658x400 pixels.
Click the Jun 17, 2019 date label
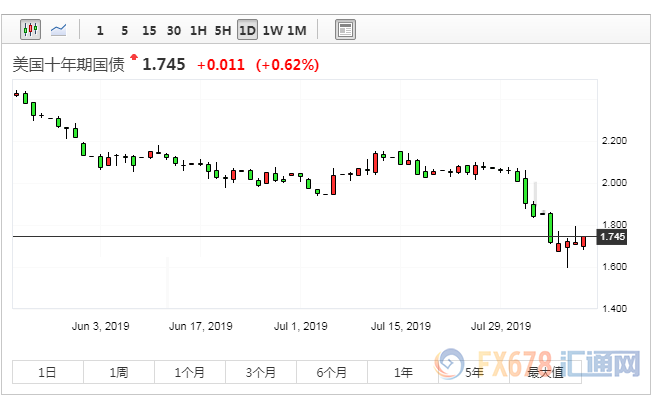point(201,326)
